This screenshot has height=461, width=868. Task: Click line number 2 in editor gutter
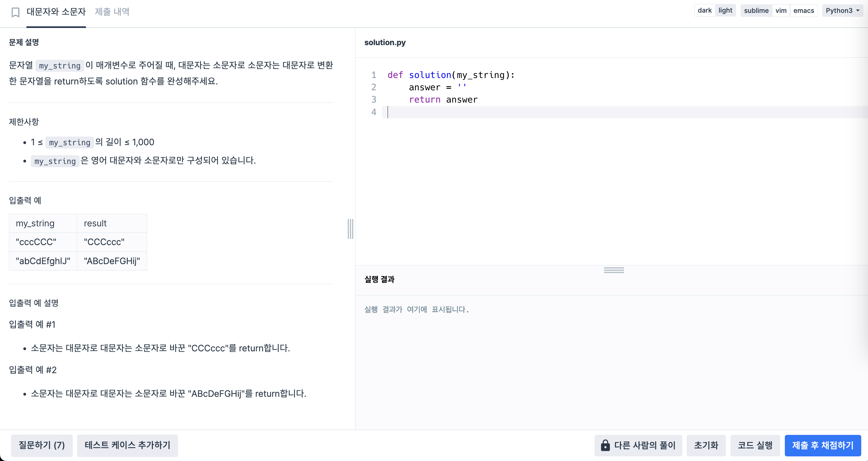(x=374, y=87)
